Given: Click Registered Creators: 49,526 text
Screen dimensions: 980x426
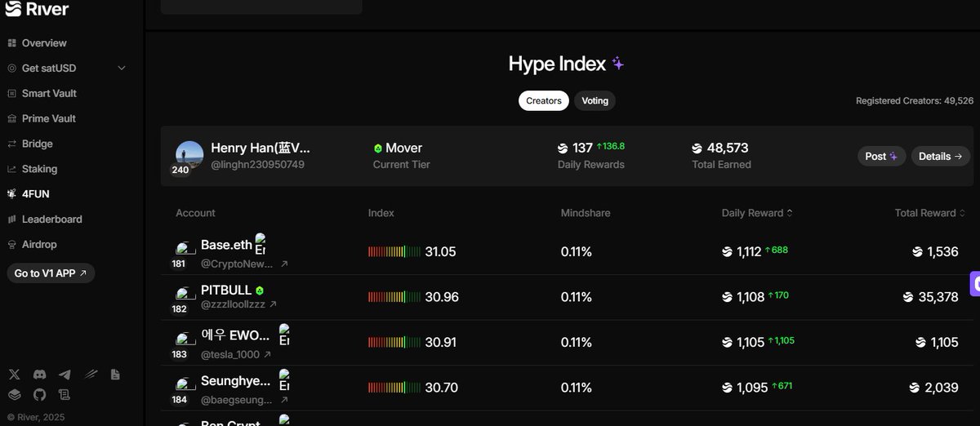Looking at the screenshot, I should (x=915, y=101).
